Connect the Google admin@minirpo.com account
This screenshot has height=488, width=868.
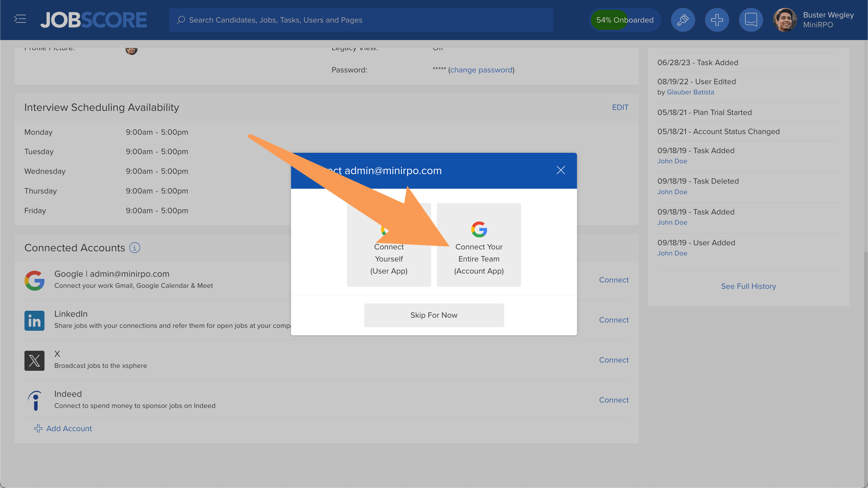click(x=614, y=280)
